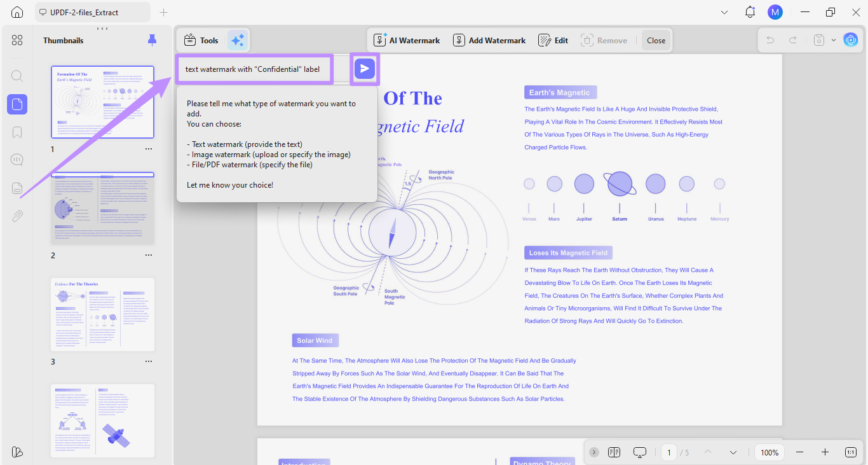Open more options for page 1 thumbnail

[149, 149]
